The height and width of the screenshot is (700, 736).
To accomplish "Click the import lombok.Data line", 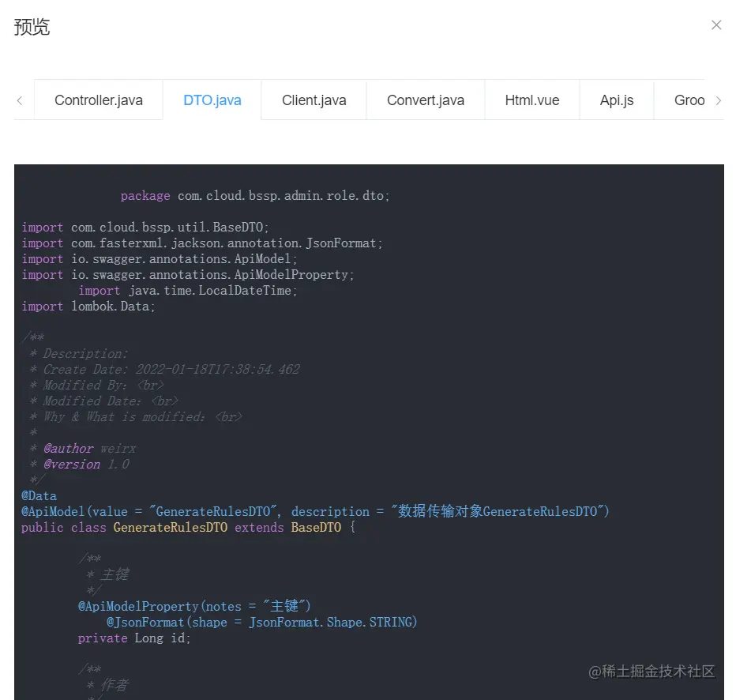I will pos(88,307).
